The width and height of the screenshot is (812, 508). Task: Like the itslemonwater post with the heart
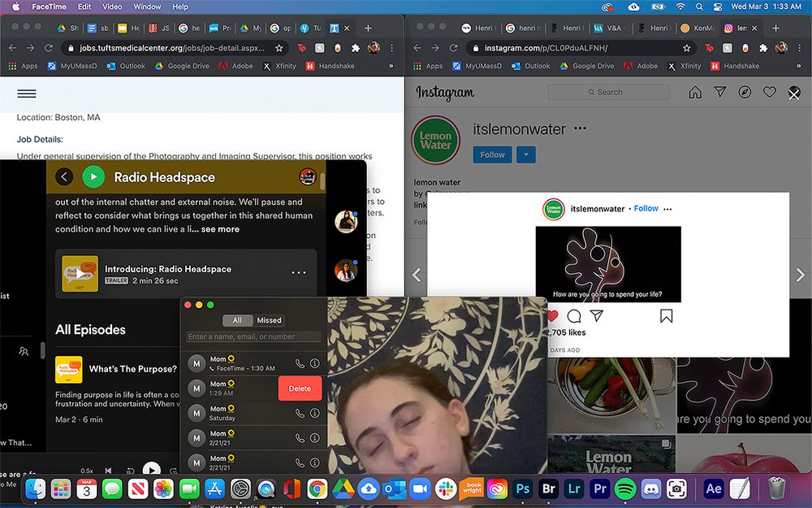pos(552,315)
